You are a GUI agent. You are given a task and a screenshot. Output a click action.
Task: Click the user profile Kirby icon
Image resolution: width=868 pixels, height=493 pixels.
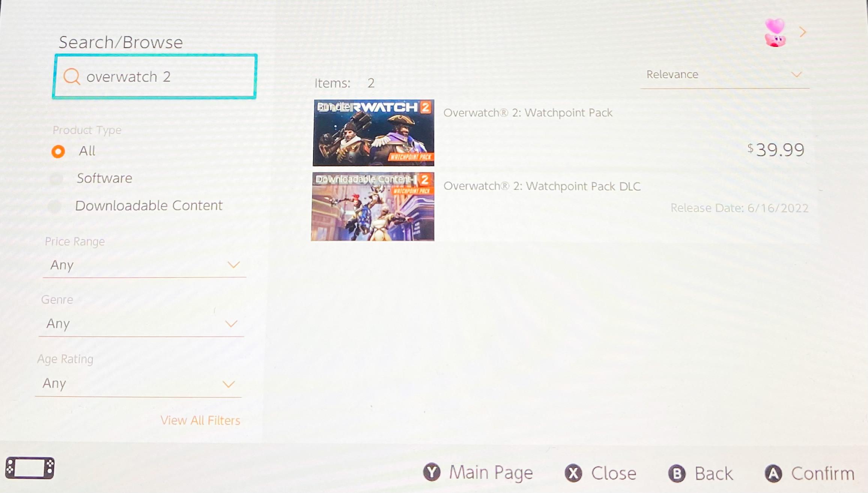[x=775, y=32]
